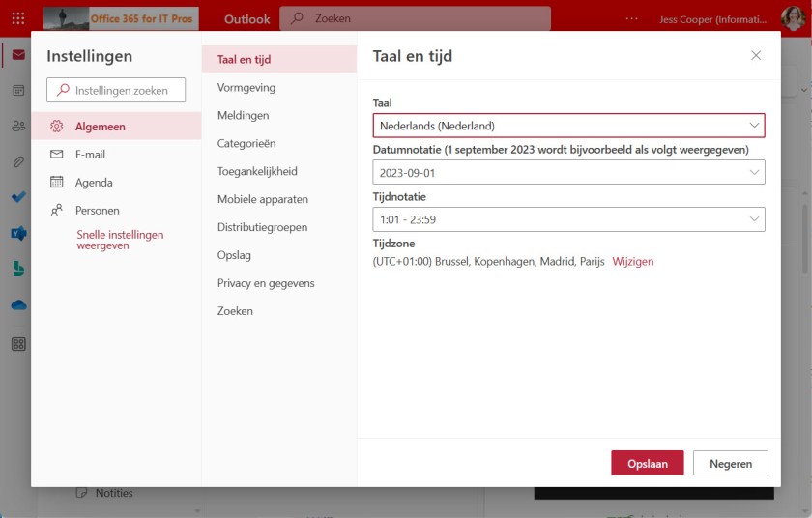
Task: Open Files paperclip icon in left rail
Action: [x=18, y=162]
